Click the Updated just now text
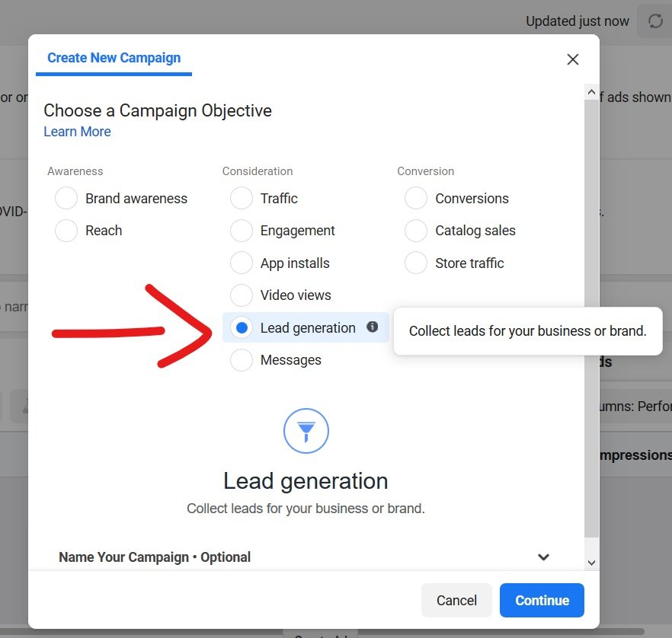Viewport: 672px width, 638px height. coord(578,21)
